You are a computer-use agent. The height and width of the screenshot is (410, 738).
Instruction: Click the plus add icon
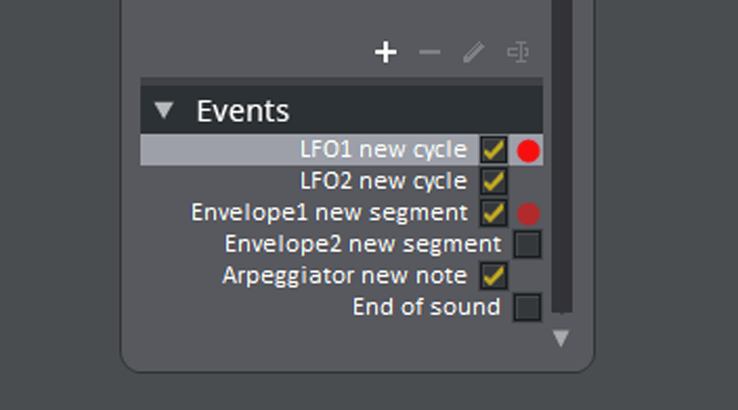pyautogui.click(x=385, y=52)
